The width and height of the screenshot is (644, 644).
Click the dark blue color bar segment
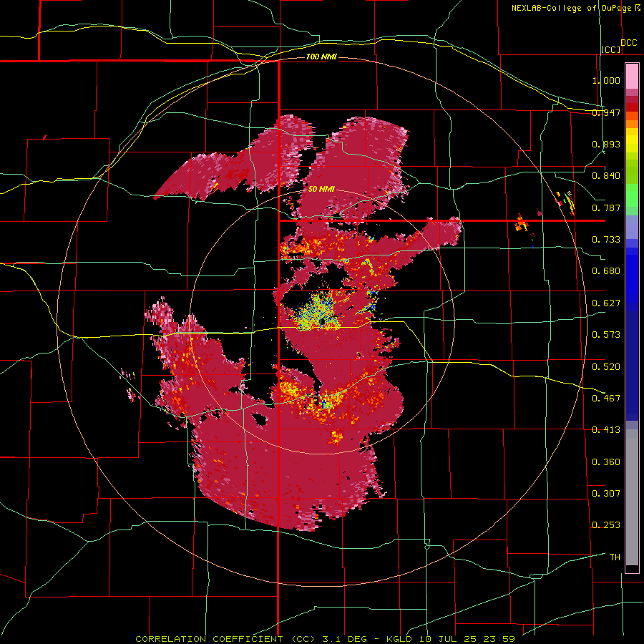[632, 366]
